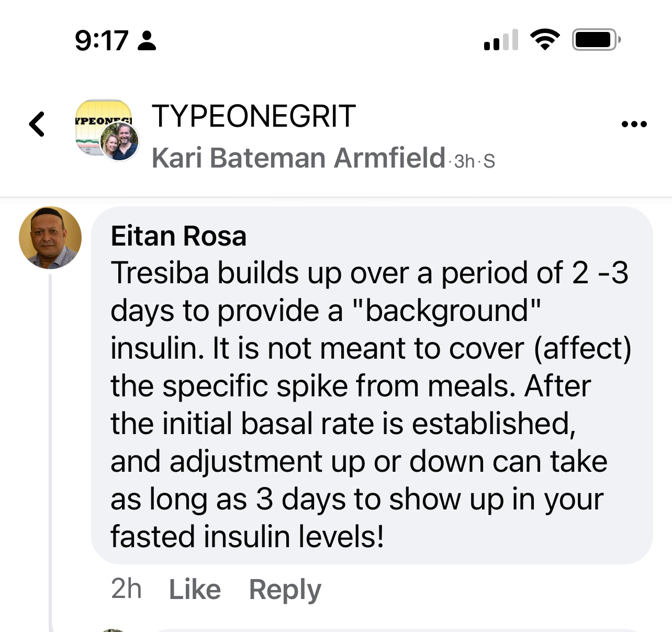Viewport: 672px width, 632px height.
Task: Open the three-dot more options menu
Action: click(634, 124)
